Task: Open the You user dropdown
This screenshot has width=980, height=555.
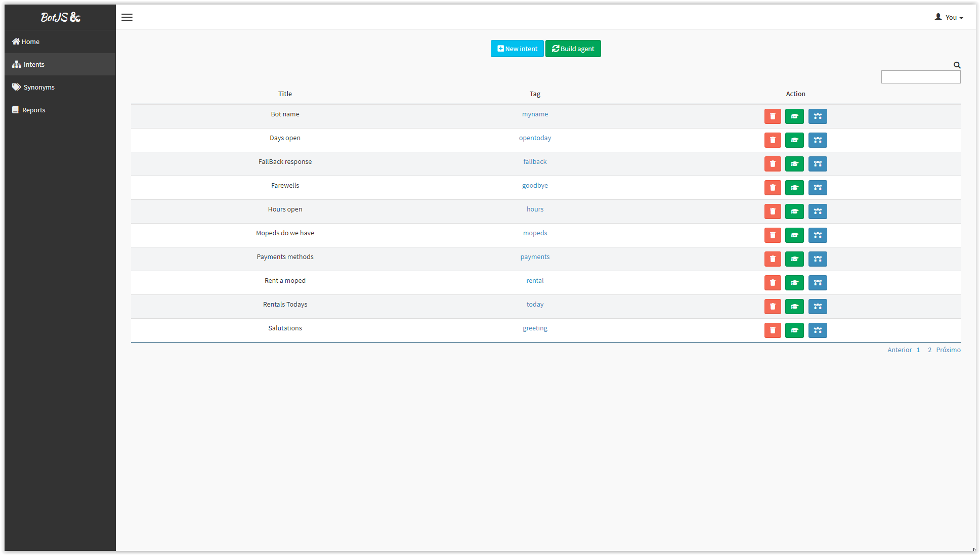Action: click(949, 17)
